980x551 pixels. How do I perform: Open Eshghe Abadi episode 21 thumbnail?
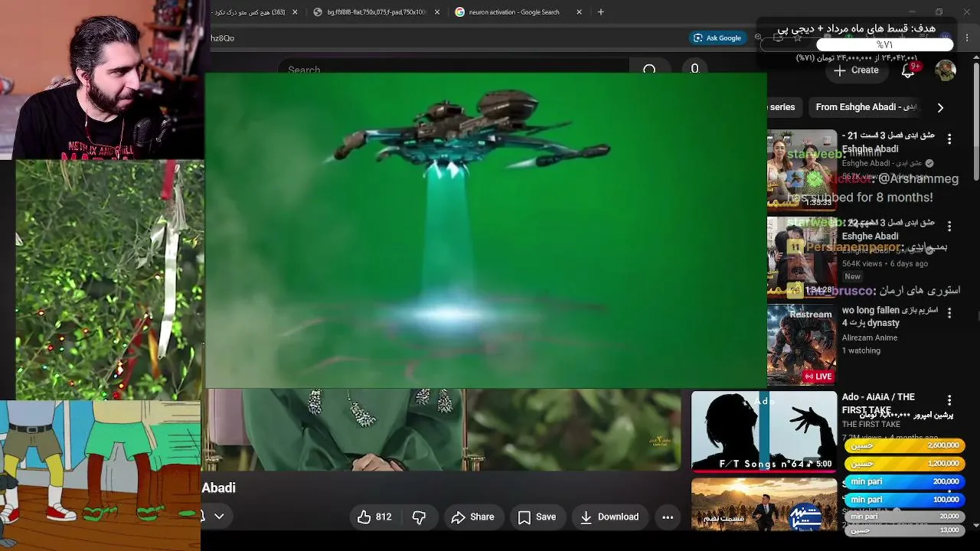(x=802, y=170)
